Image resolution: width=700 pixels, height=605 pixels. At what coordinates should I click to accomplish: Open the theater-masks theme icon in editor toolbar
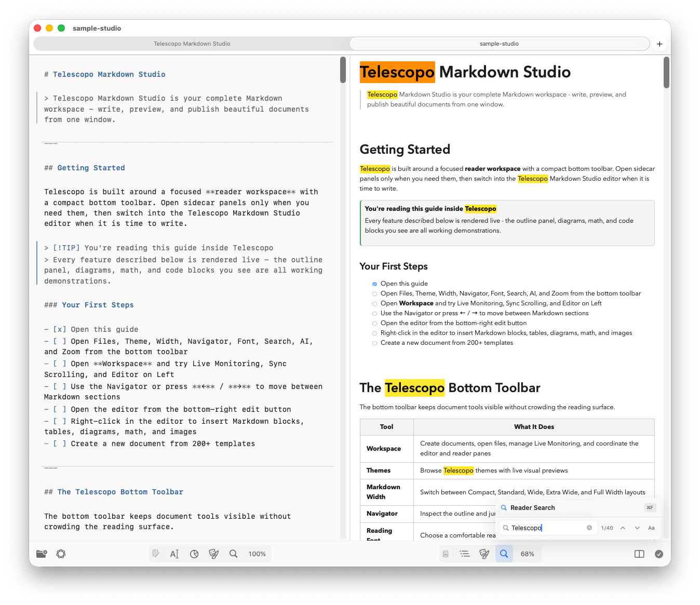213,554
